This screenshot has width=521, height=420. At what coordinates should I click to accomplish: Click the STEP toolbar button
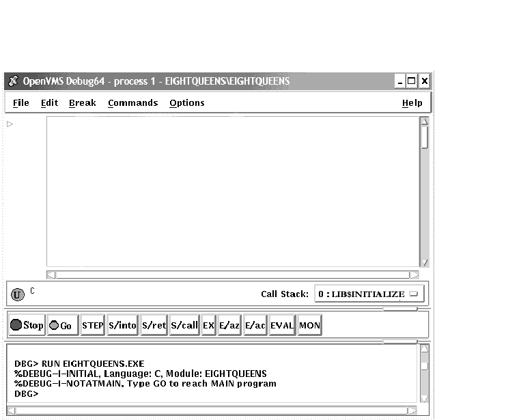[x=92, y=326]
